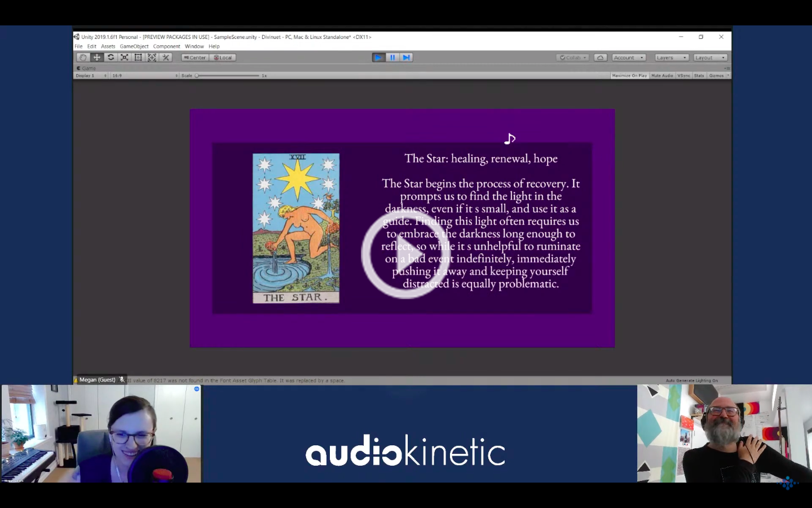Screen dimensions: 812x508
Task: Click the large video play overlay button
Action: (x=405, y=254)
